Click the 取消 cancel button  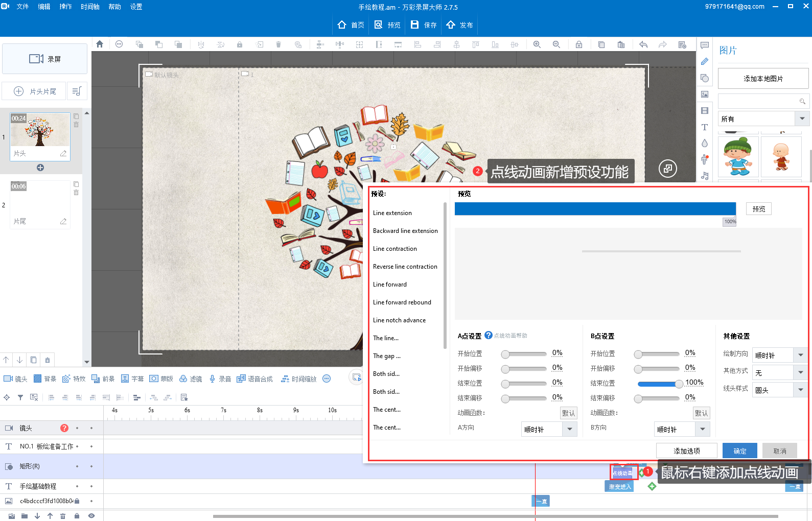point(780,451)
